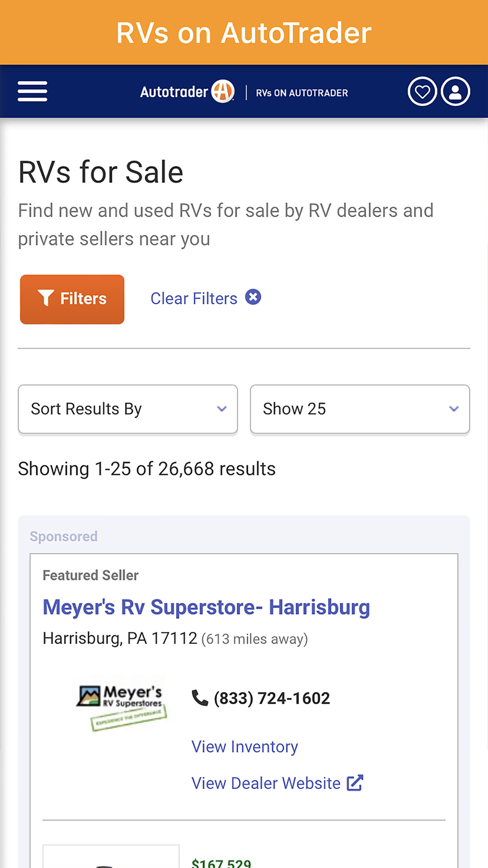The width and height of the screenshot is (488, 868).
Task: Click the Clear Filters link
Action: click(194, 298)
